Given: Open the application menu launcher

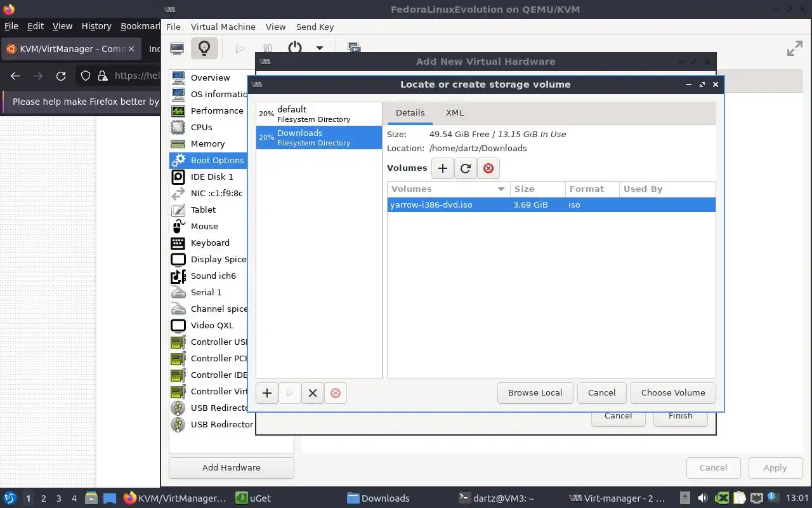Looking at the screenshot, I should pyautogui.click(x=10, y=498).
